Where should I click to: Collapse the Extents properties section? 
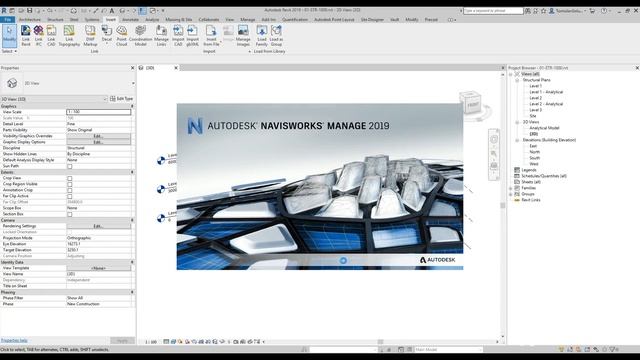click(x=132, y=172)
